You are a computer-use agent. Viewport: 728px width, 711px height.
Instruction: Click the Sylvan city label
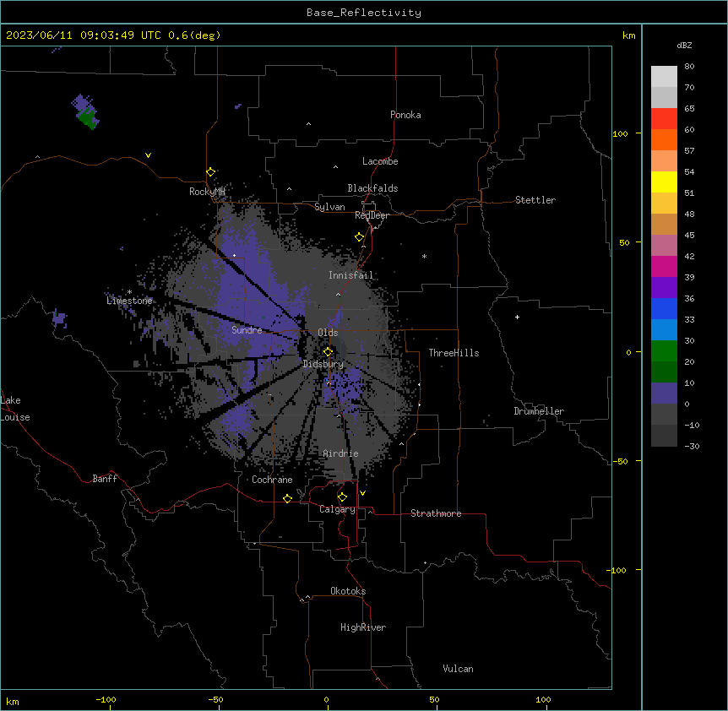(329, 207)
